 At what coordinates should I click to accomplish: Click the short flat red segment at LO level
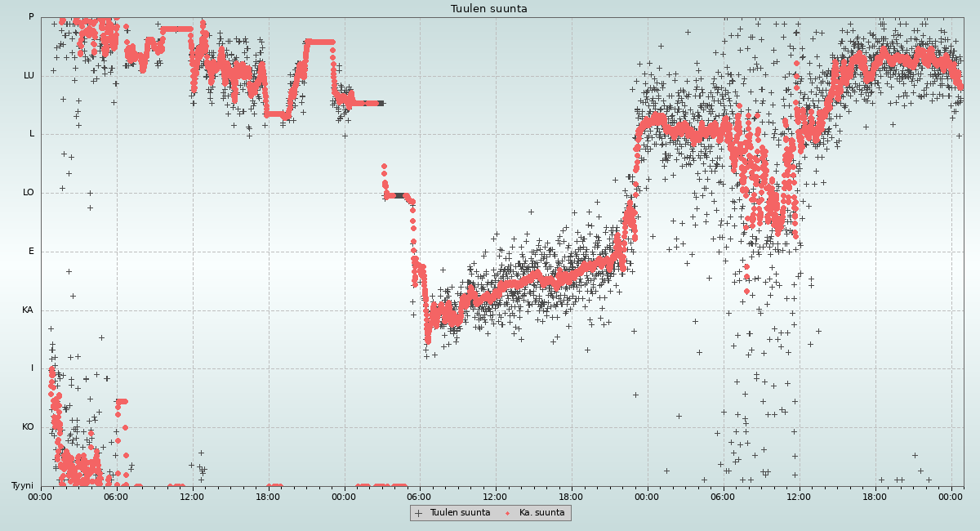(396, 195)
